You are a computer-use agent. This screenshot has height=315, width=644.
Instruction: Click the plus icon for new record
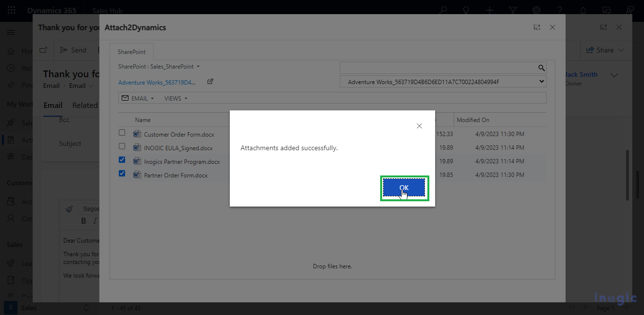[490, 10]
